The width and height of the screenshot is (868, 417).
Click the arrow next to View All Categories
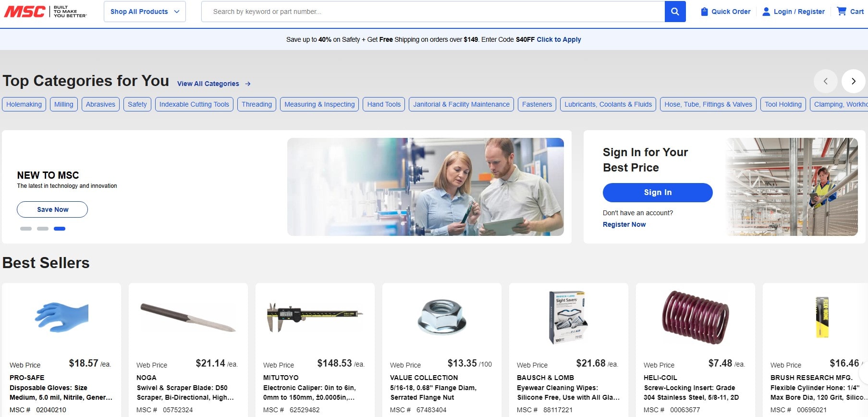[248, 84]
